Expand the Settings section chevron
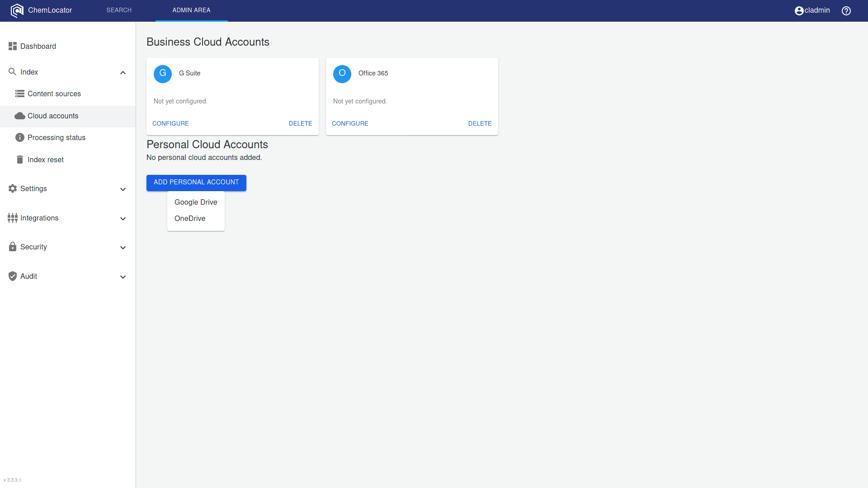The height and width of the screenshot is (488, 868). tap(123, 189)
